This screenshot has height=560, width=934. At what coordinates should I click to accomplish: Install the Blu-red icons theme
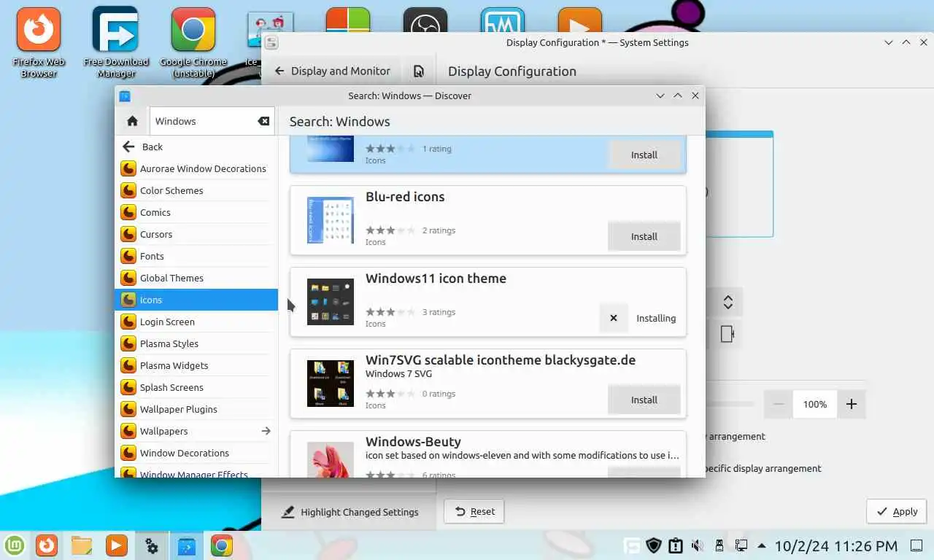tap(644, 236)
